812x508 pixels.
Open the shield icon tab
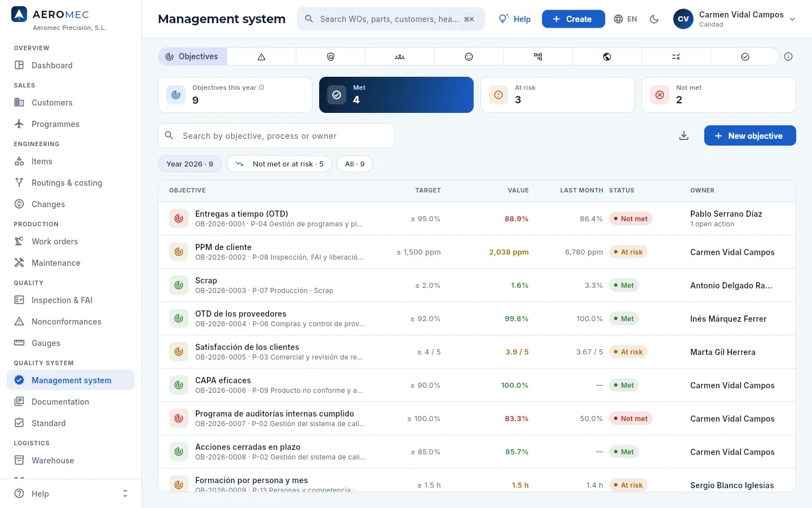331,56
